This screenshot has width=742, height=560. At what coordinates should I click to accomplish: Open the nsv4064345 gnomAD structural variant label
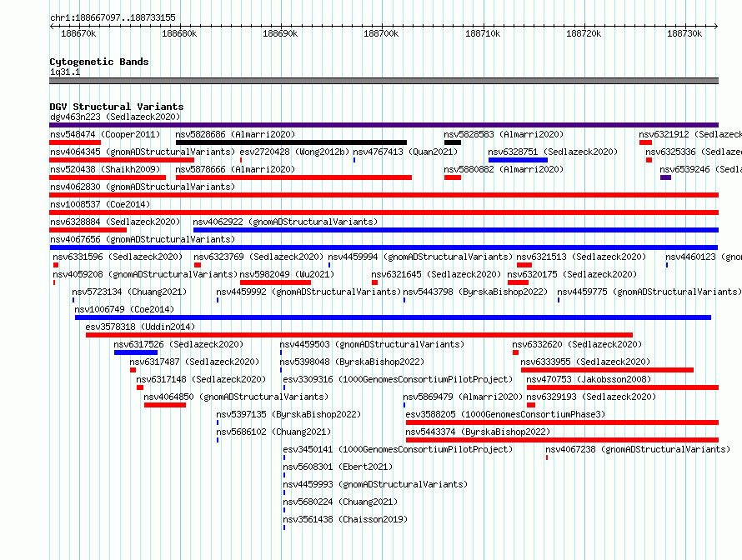coord(143,152)
